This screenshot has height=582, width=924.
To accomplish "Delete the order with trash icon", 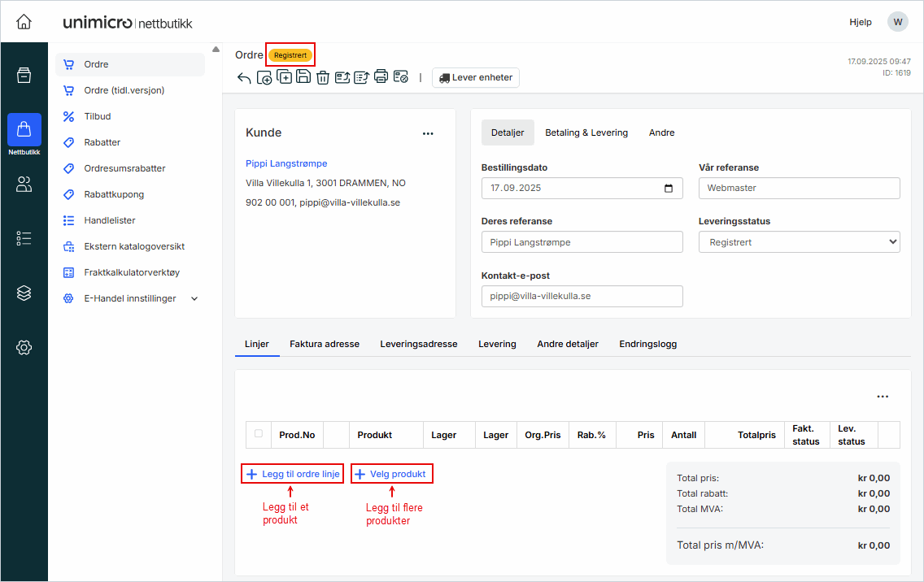I will pyautogui.click(x=322, y=78).
